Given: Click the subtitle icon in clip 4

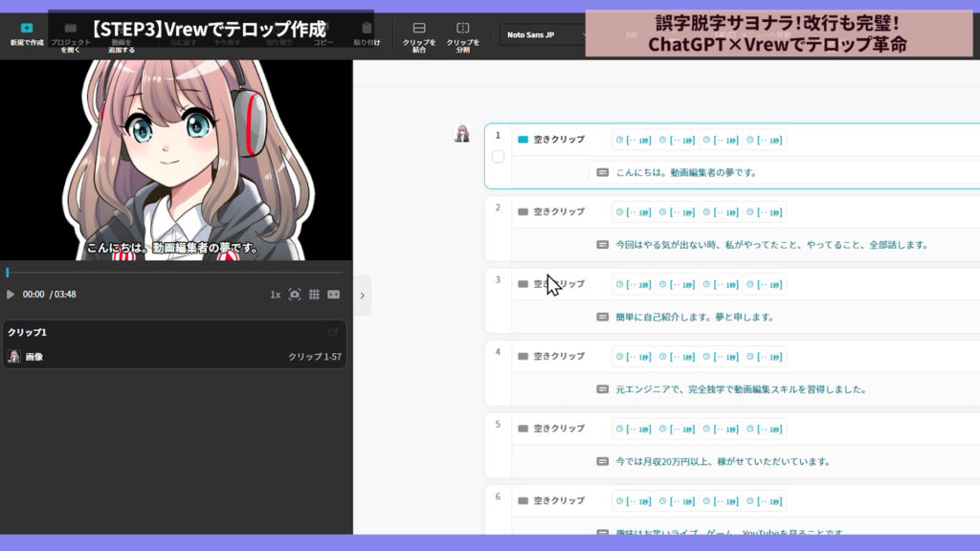Looking at the screenshot, I should pyautogui.click(x=603, y=389).
